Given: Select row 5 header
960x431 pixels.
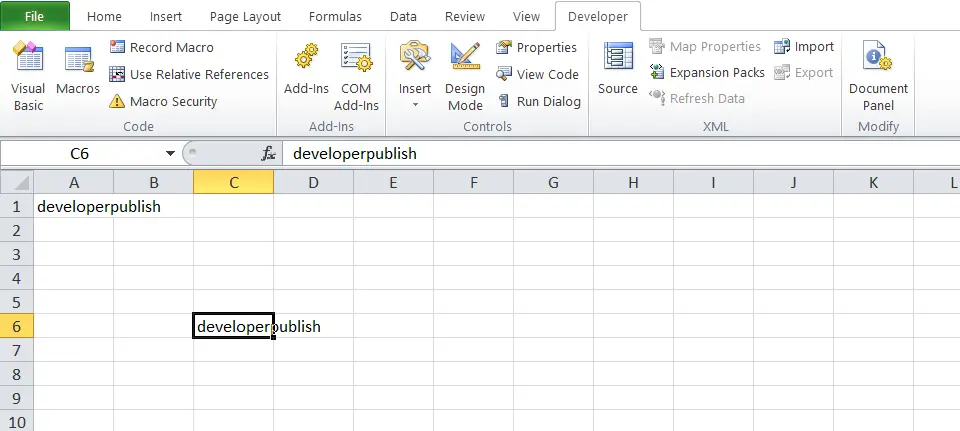Looking at the screenshot, I should (x=17, y=302).
